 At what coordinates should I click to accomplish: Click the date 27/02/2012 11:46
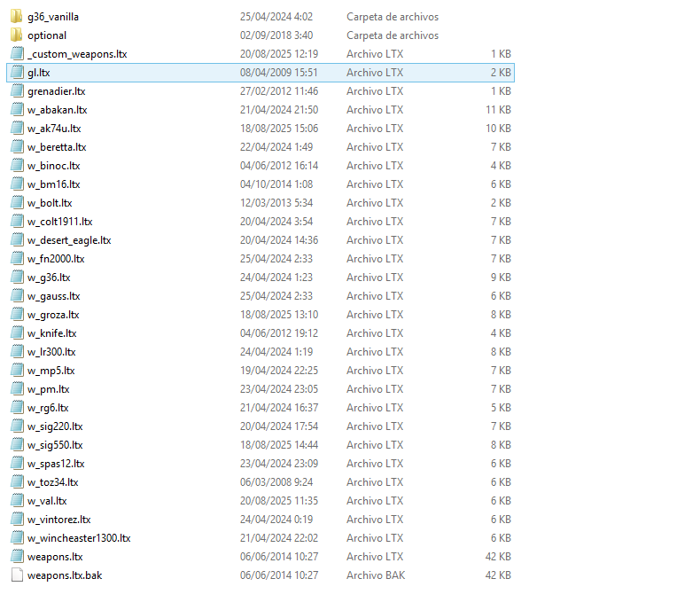coord(279,91)
